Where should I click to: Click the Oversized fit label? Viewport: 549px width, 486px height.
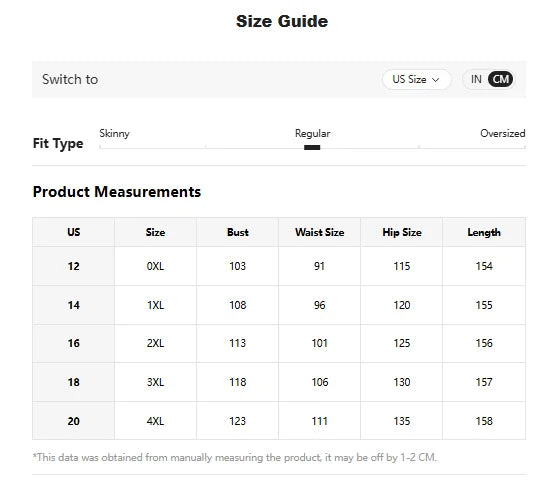tap(502, 133)
